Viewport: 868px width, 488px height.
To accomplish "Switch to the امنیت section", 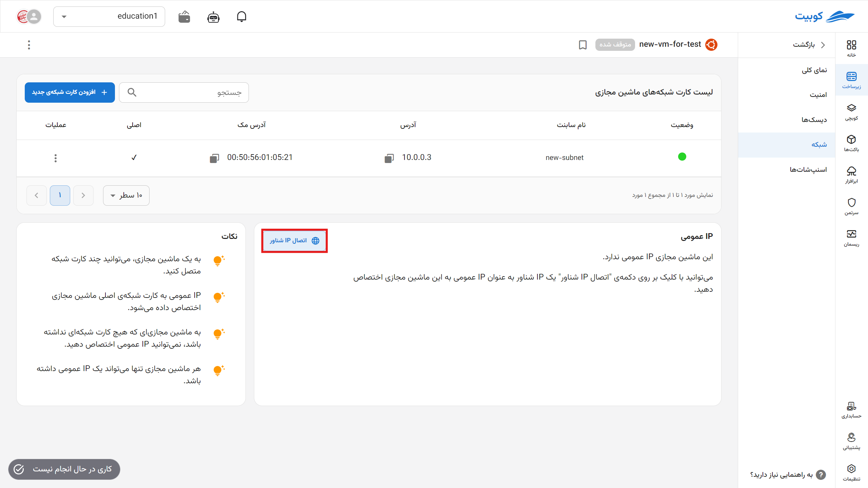I will pyautogui.click(x=818, y=94).
